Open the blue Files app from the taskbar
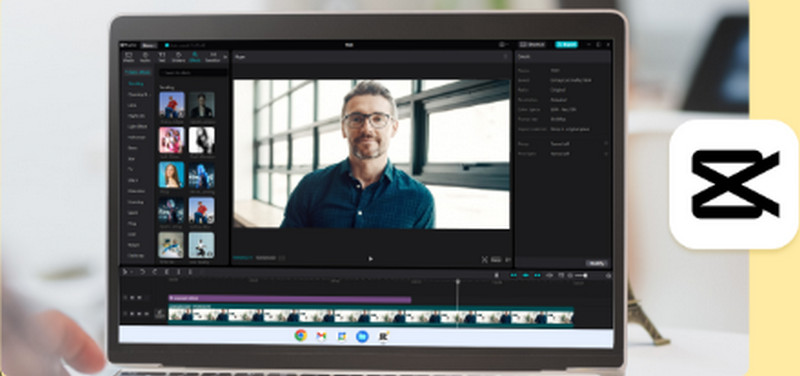Image resolution: width=800 pixels, height=376 pixels. 362,336
